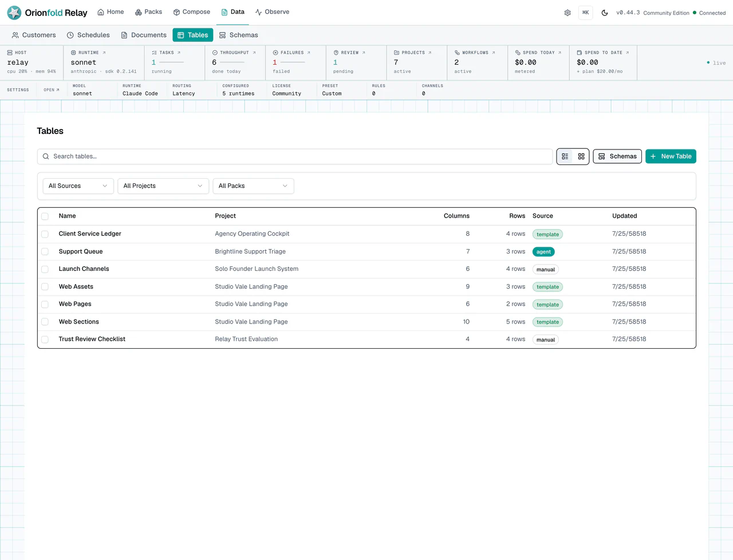Open the Customers sub-tab
Viewport: 733px width, 560px height.
click(34, 35)
